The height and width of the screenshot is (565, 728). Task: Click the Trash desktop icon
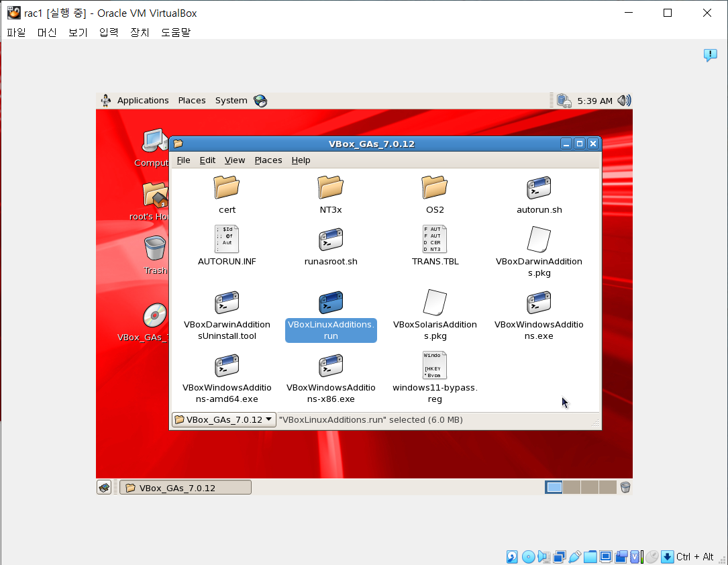coord(155,248)
